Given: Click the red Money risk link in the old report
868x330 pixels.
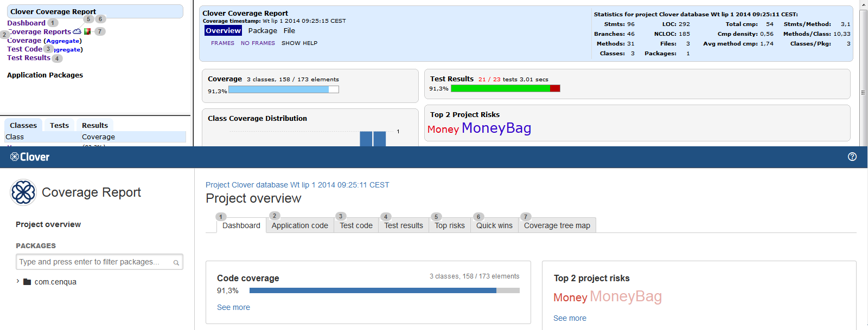Looking at the screenshot, I should tap(443, 129).
